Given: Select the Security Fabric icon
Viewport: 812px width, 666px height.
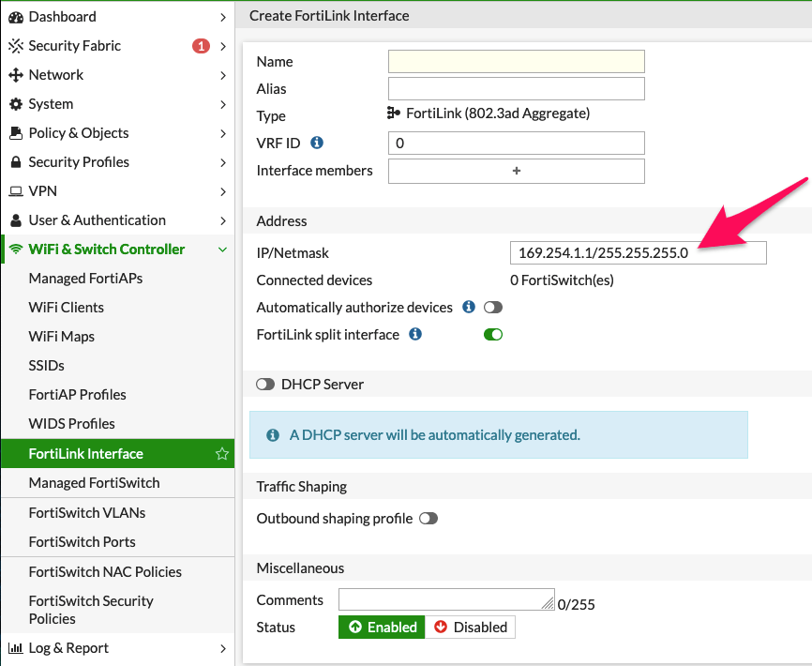Looking at the screenshot, I should (x=16, y=45).
